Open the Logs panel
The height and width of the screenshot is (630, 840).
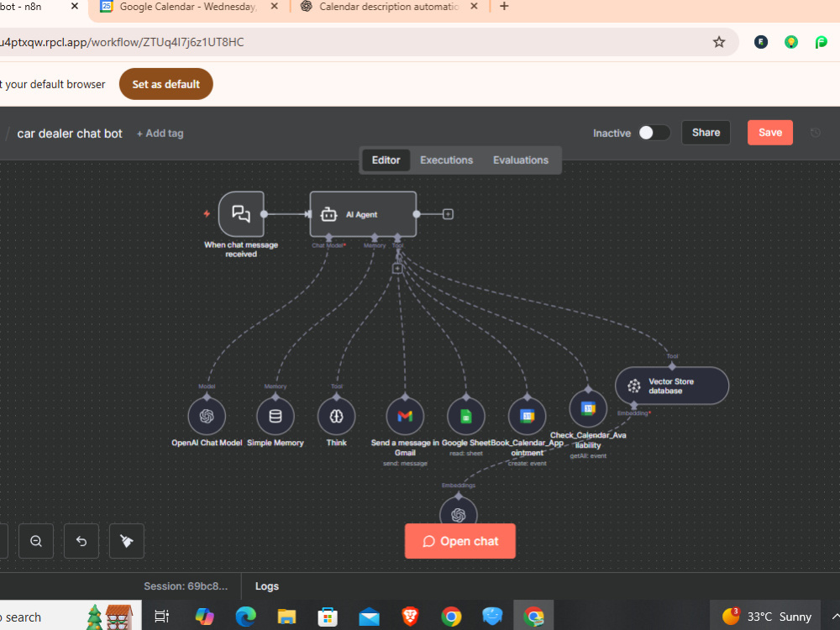tap(267, 586)
